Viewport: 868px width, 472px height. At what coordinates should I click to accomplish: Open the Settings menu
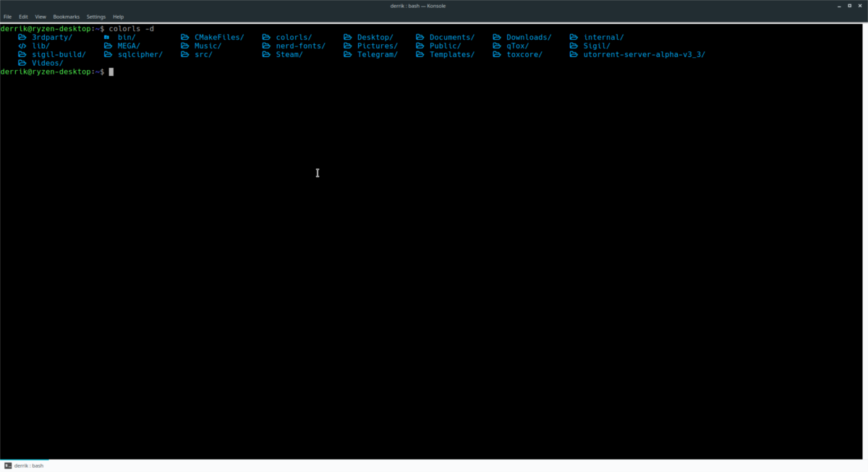click(x=95, y=17)
